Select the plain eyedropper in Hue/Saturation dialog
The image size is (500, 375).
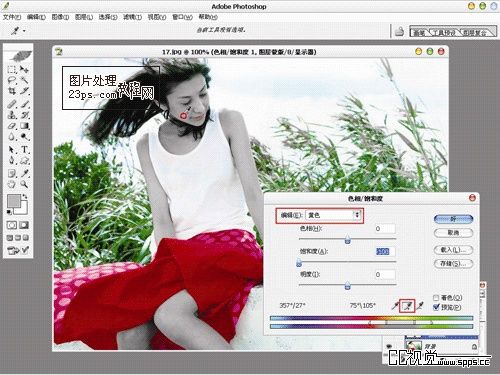pyautogui.click(x=395, y=306)
